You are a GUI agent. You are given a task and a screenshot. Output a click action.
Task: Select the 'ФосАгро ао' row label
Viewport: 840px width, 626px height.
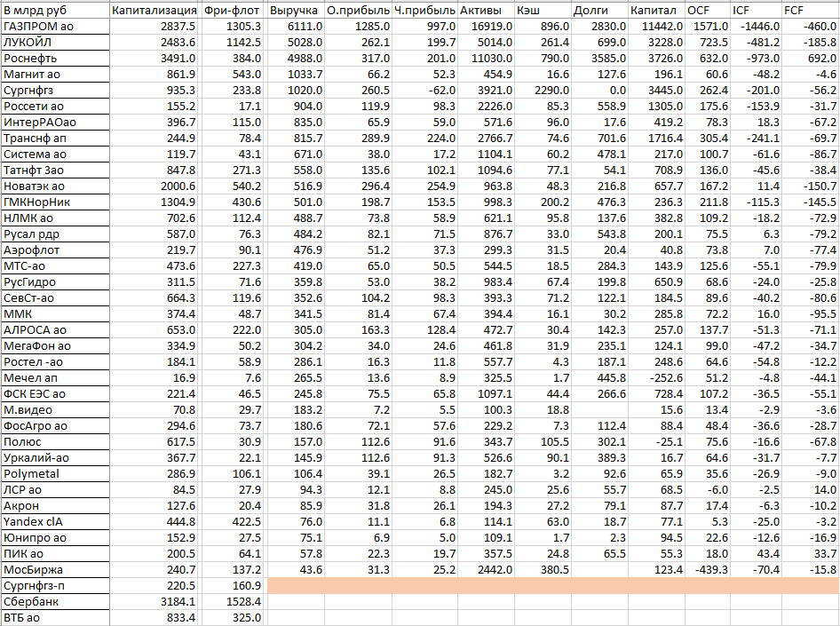click(x=55, y=426)
